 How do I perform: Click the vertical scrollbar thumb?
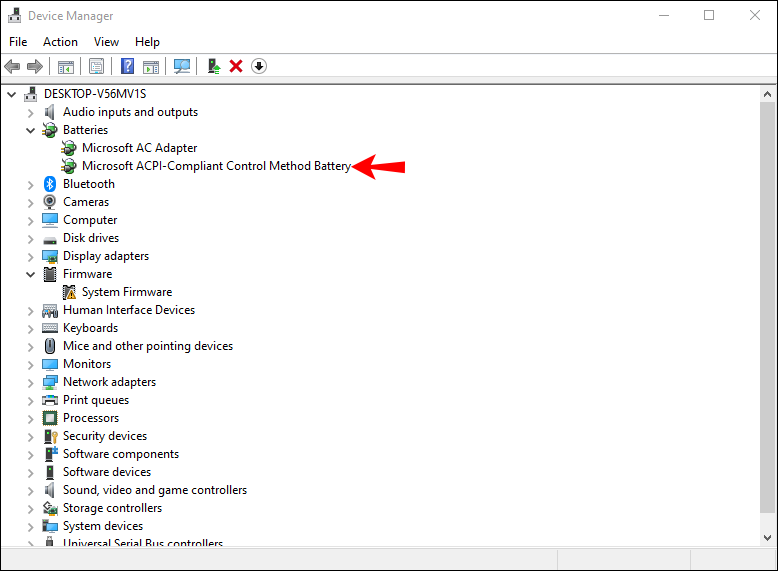click(768, 308)
